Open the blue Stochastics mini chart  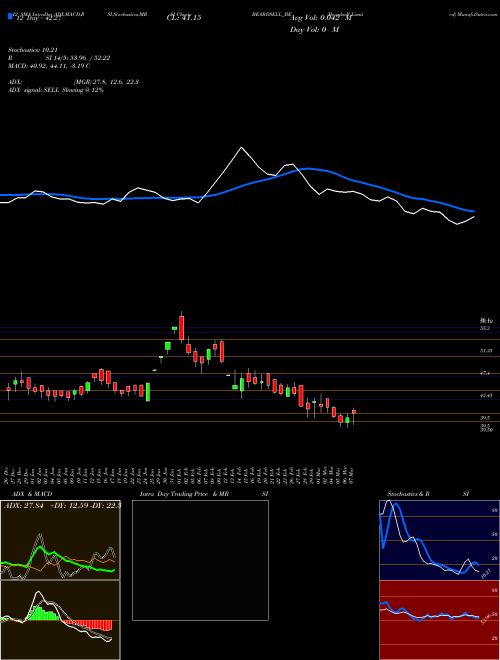click(x=439, y=540)
